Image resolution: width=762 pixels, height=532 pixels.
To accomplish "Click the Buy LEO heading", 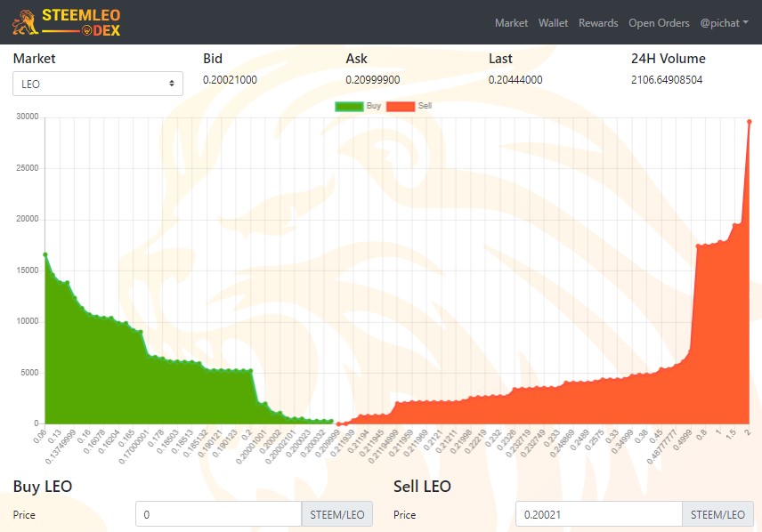I will (43, 486).
